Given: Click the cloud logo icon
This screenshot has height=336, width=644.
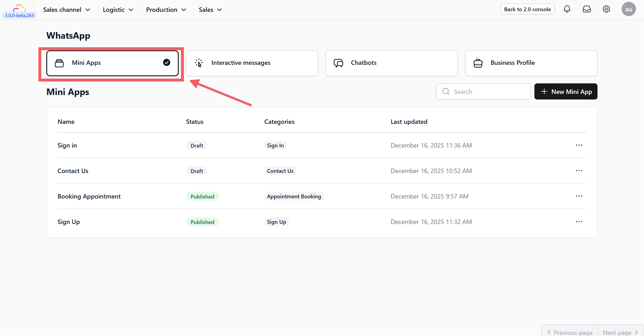Looking at the screenshot, I should point(19,8).
